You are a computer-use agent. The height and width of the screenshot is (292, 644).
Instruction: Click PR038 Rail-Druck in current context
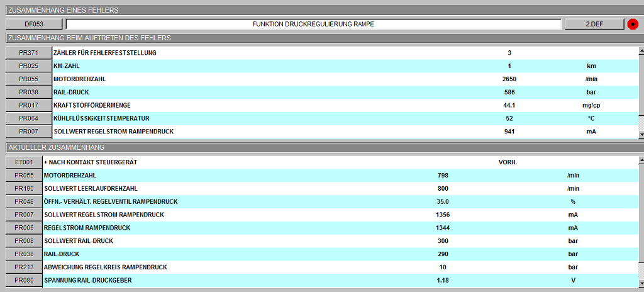point(24,254)
